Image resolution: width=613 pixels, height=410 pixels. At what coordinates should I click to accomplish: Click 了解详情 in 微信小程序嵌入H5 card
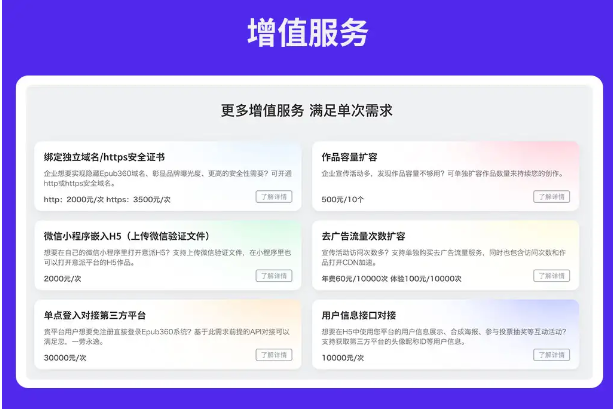[x=273, y=276]
